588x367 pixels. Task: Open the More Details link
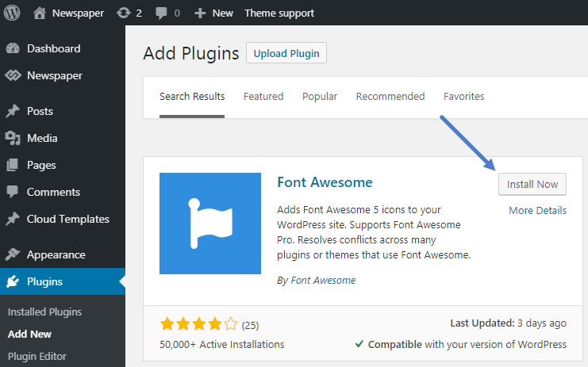537,211
